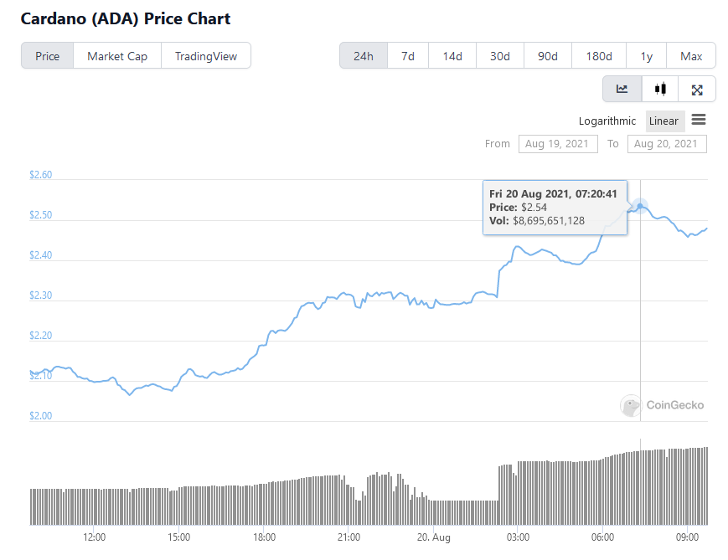728x560 pixels.
Task: Switch to 1y range
Action: (647, 56)
